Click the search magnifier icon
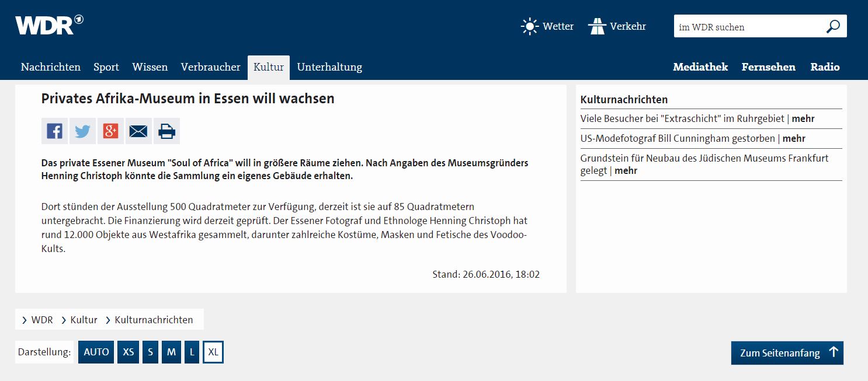The width and height of the screenshot is (868, 381). pos(832,26)
